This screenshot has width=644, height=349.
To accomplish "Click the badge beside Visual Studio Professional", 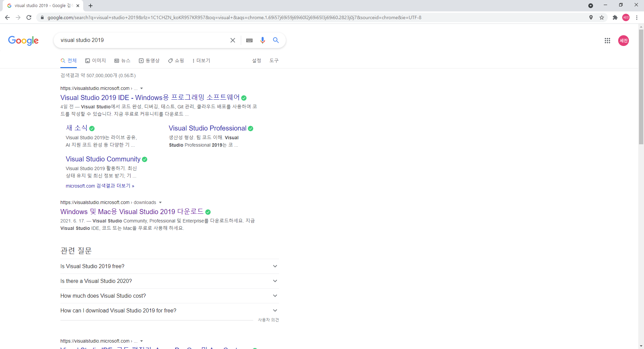I will (251, 129).
